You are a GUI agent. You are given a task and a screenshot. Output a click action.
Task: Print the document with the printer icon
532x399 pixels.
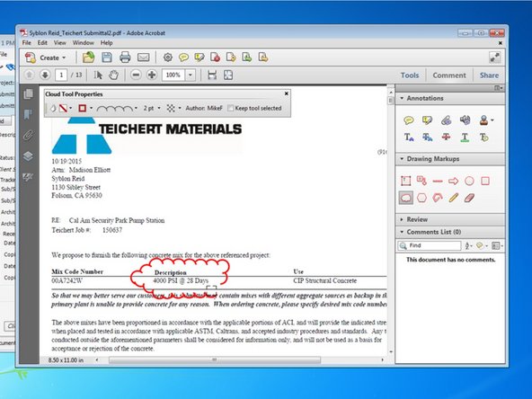point(125,58)
